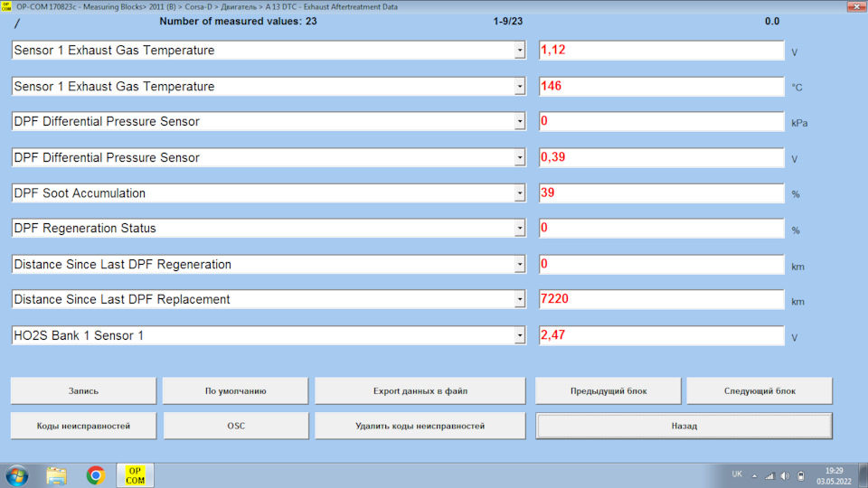Close the OP-COM window
868x488 pixels.
tap(856, 6)
